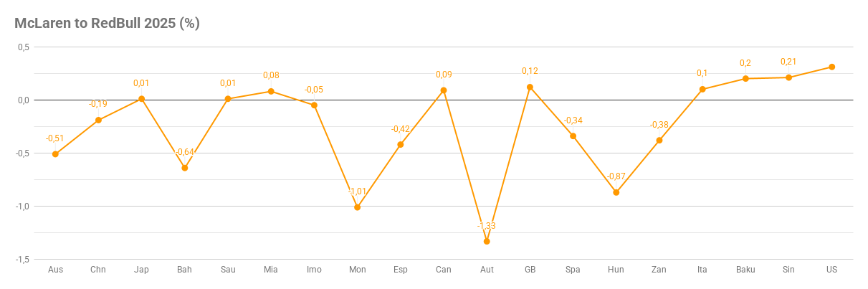
Task: Select the Sin x-axis label
Action: 788,270
